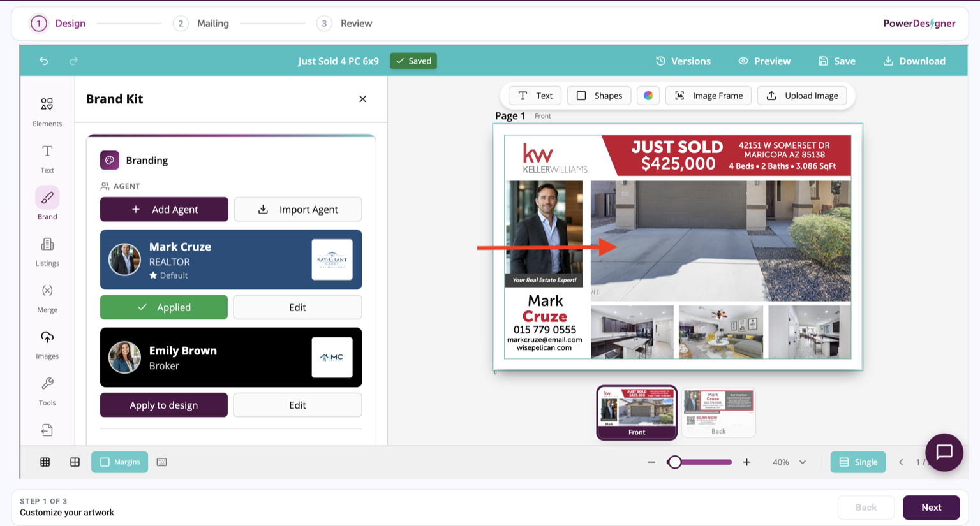Viewport: 980px width, 526px height.
Task: Click the Upload Image button
Action: point(802,96)
